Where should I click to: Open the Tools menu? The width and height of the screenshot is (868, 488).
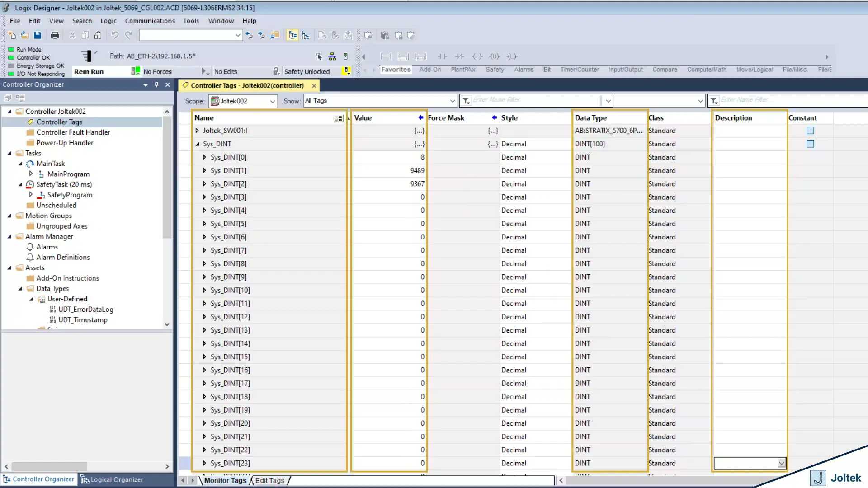tap(191, 21)
